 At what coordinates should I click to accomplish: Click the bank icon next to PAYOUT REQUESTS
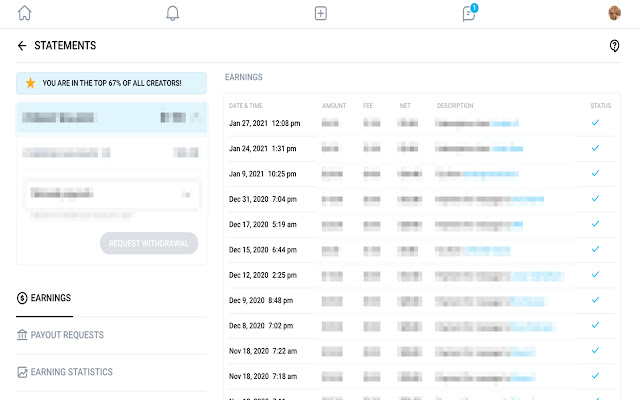pyautogui.click(x=22, y=335)
